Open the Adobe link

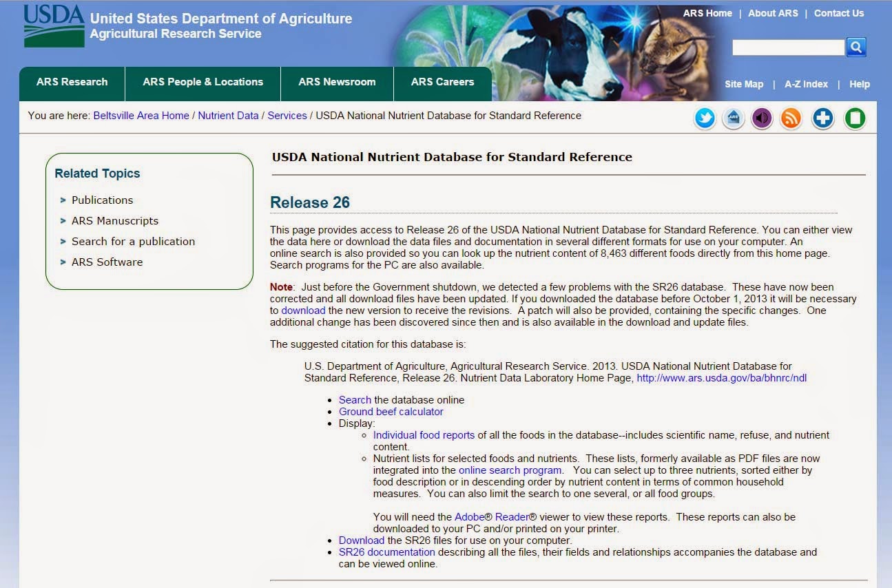(471, 517)
